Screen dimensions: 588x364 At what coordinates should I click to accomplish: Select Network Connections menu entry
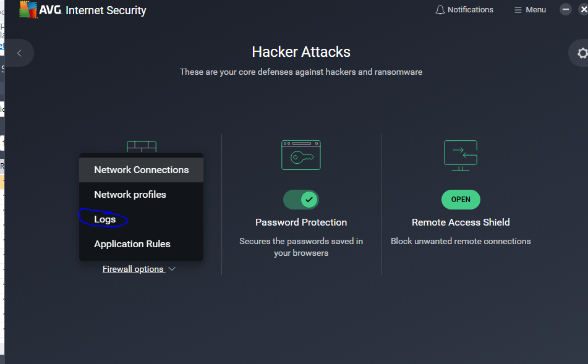(142, 170)
